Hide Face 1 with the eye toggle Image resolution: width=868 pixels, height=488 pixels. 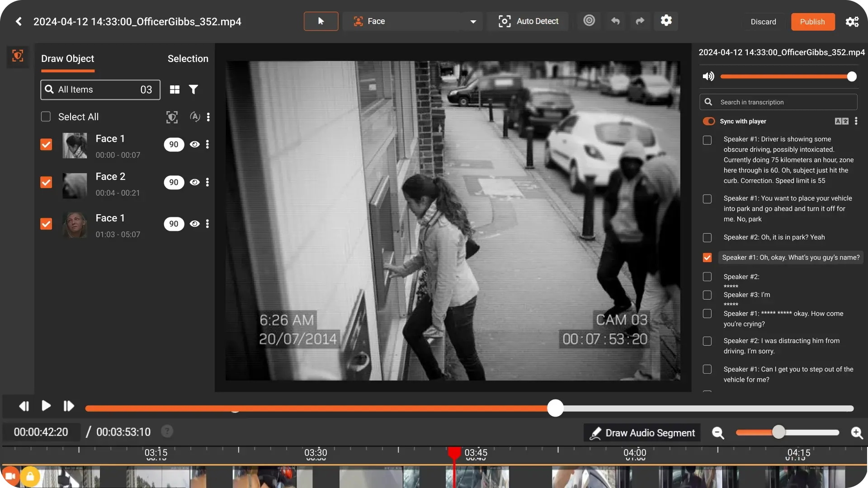coord(194,144)
